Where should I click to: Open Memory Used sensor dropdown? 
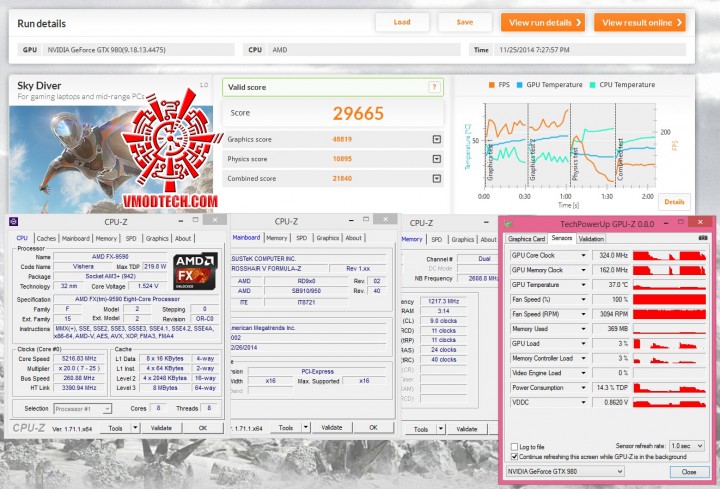(584, 329)
